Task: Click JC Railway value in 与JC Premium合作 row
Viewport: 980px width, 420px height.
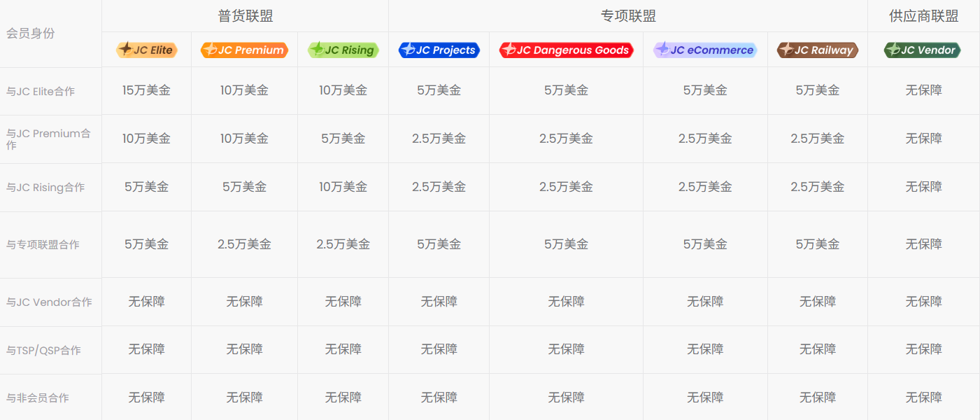Action: tap(818, 139)
